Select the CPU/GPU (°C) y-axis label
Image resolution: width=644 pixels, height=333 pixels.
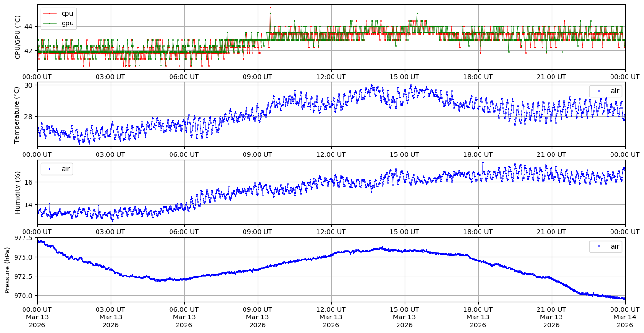click(x=18, y=37)
